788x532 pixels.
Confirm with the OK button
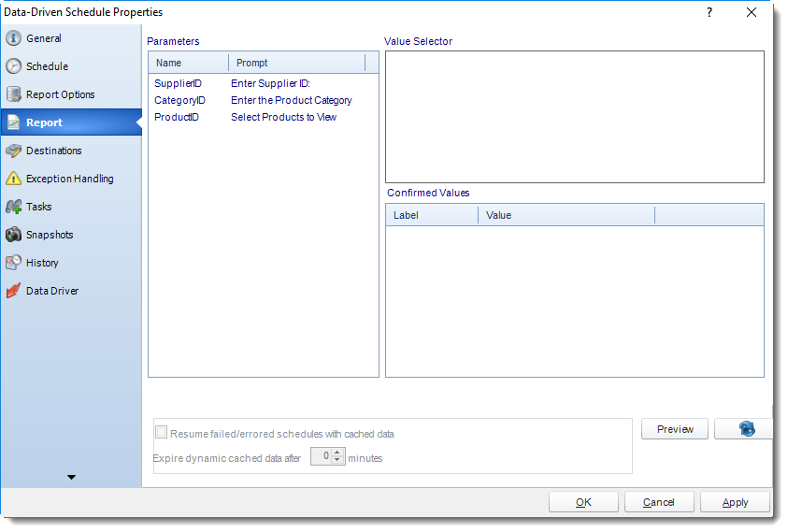coord(583,502)
